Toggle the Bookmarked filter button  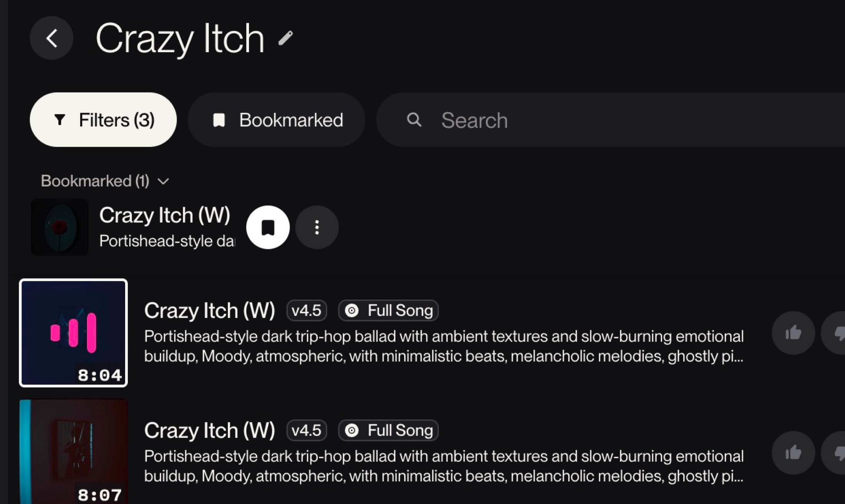[276, 119]
